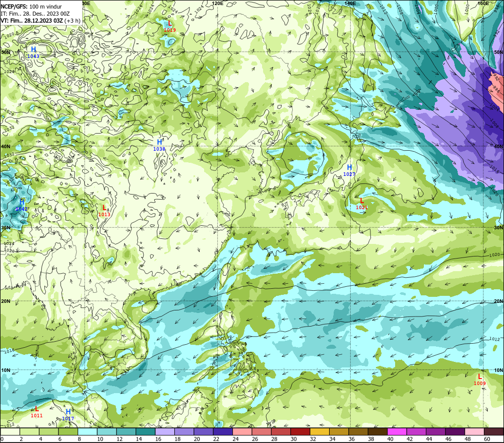504x443 pixels.
Task: Click the NCEP/GFS 100 m vindur title
Action: (x=31, y=7)
